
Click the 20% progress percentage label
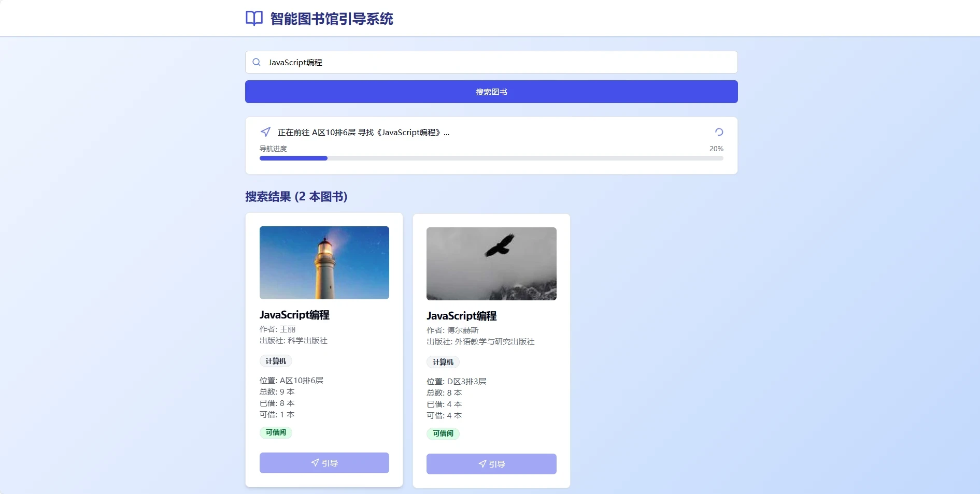(x=716, y=149)
